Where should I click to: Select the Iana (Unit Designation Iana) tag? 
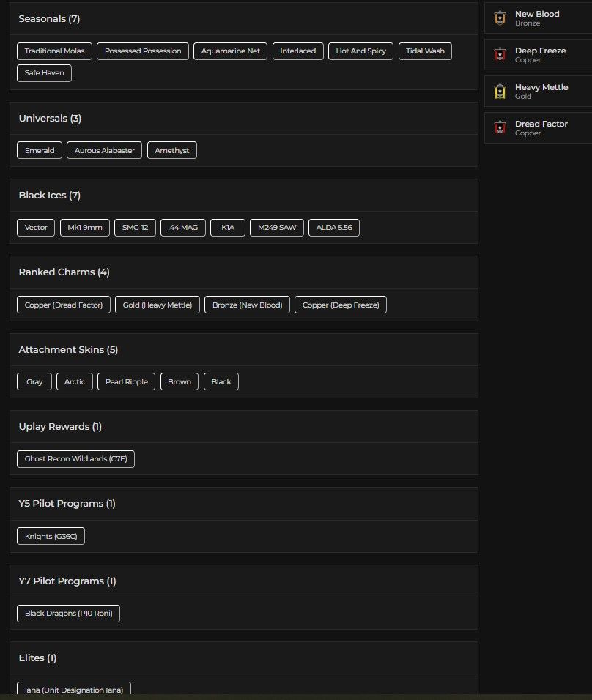[74, 690]
